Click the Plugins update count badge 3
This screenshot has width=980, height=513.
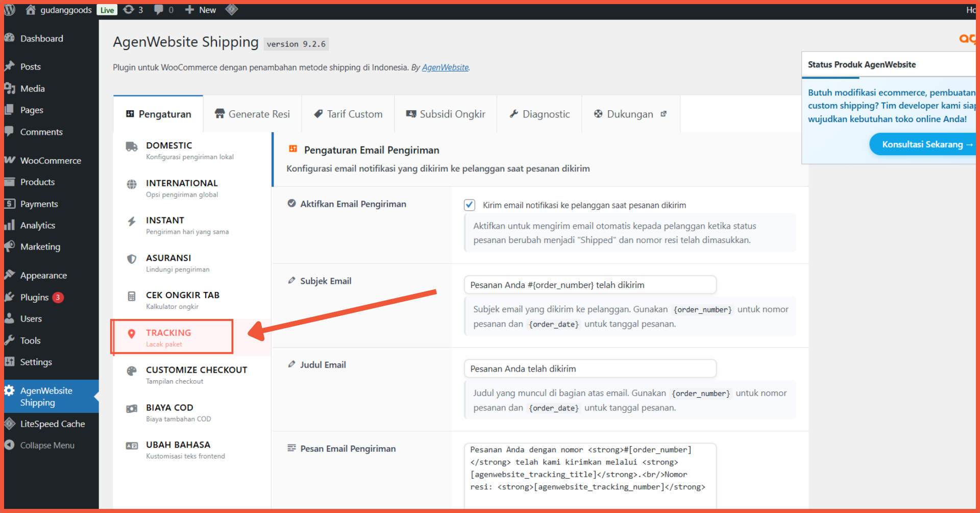pos(58,297)
